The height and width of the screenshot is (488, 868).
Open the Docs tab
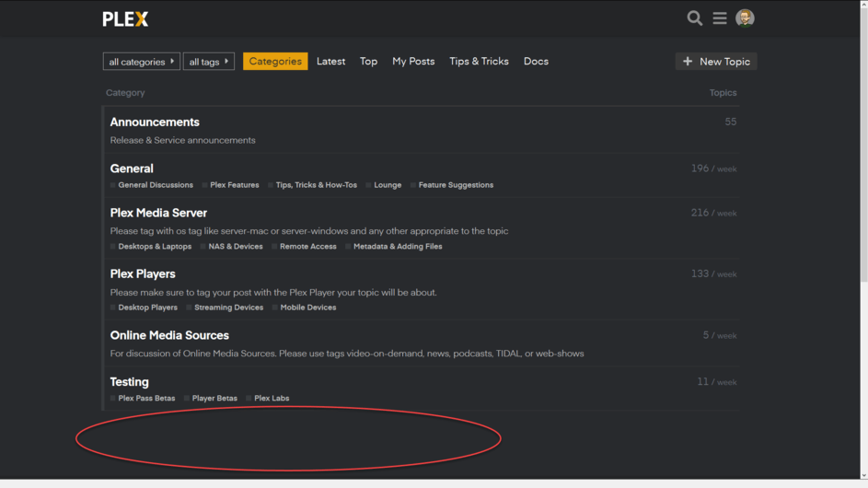pos(536,62)
